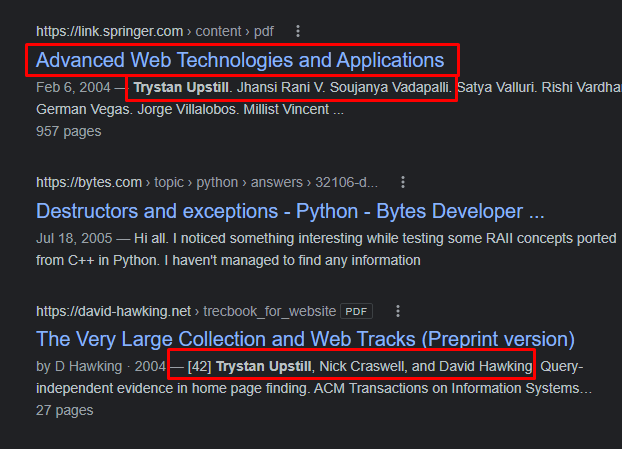Screen dimensions: 622x449
Task: Click bold 'Trystan Upstill' in the Hawking snippet
Action: [264, 366]
